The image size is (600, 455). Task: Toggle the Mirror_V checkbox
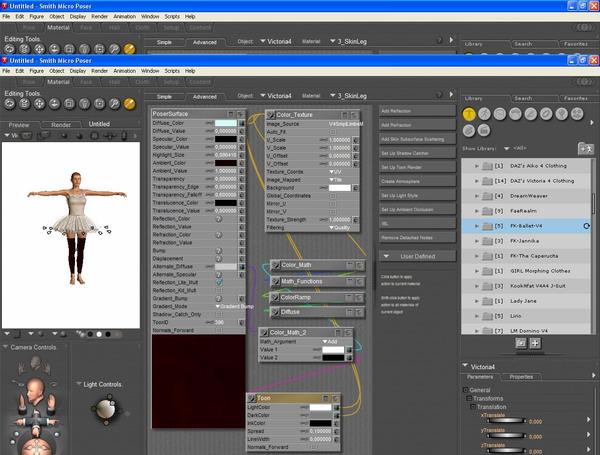pos(333,212)
